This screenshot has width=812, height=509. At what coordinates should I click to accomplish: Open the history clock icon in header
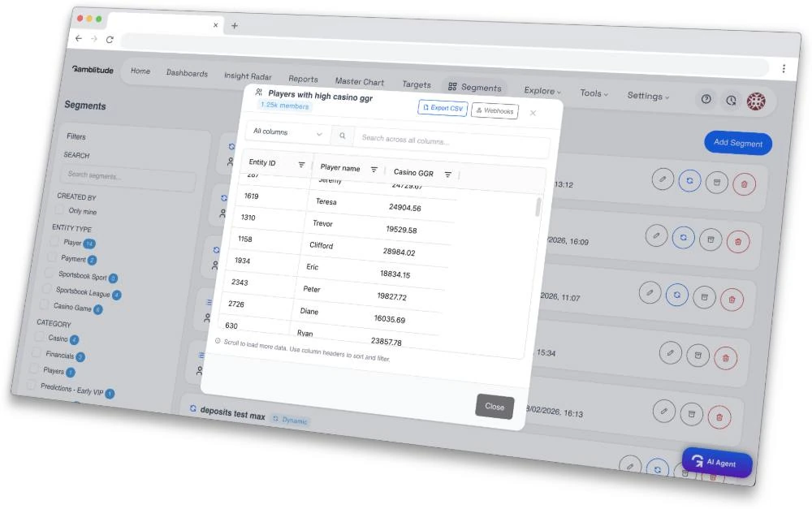tap(731, 101)
